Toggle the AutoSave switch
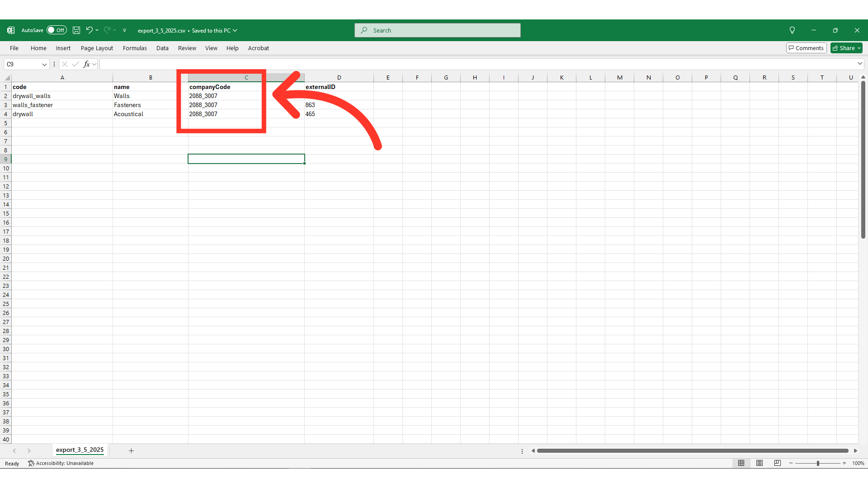 [x=57, y=30]
